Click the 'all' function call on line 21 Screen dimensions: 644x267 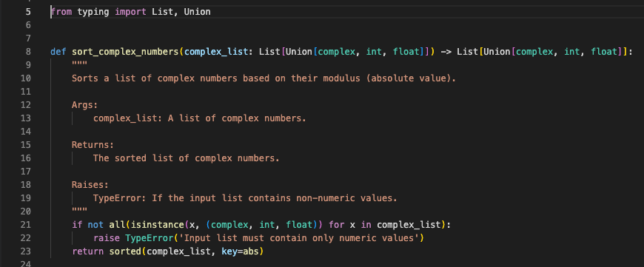coord(117,225)
